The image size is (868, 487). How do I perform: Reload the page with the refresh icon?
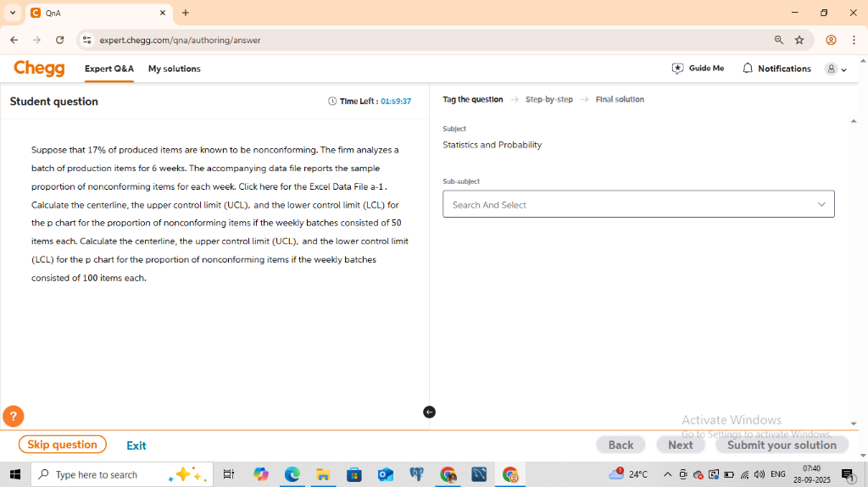(x=59, y=40)
